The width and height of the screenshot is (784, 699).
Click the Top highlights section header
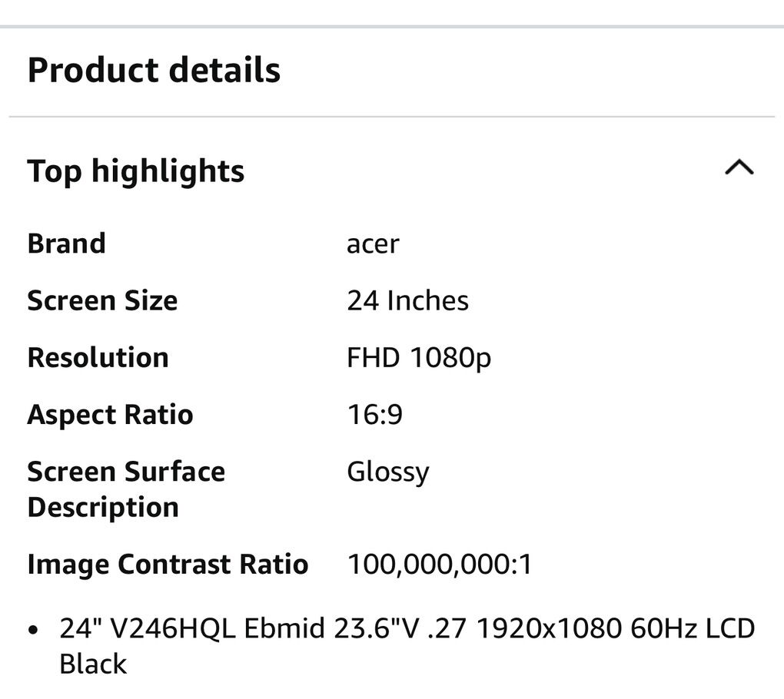point(136,171)
